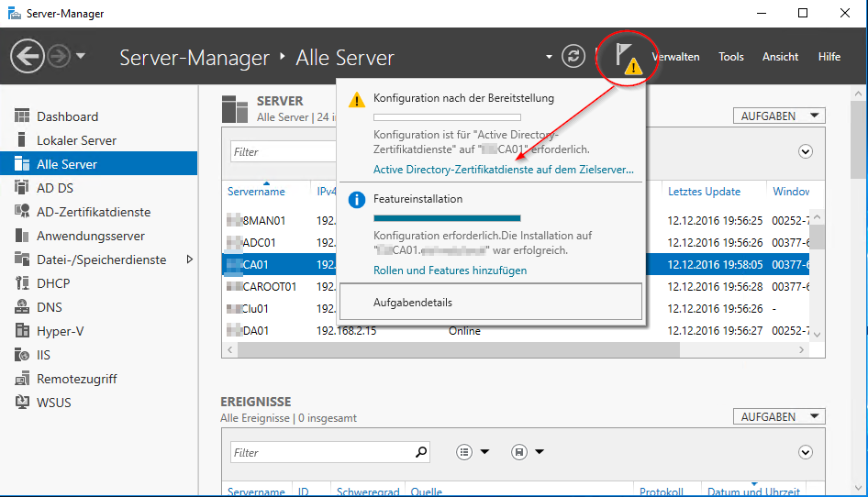Select Dashboard icon in sidebar
The image size is (868, 497).
pos(22,116)
